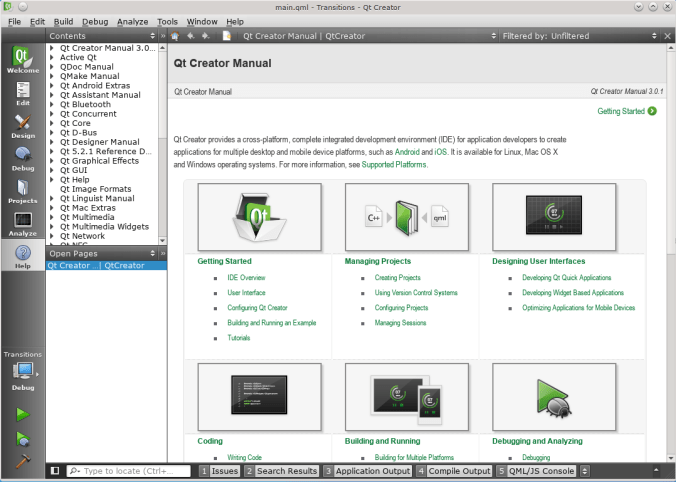Go to Help home page

click(175, 36)
